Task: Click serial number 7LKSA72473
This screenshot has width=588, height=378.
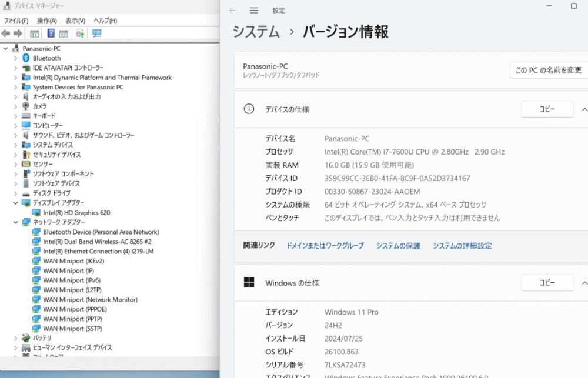Action: [x=345, y=365]
